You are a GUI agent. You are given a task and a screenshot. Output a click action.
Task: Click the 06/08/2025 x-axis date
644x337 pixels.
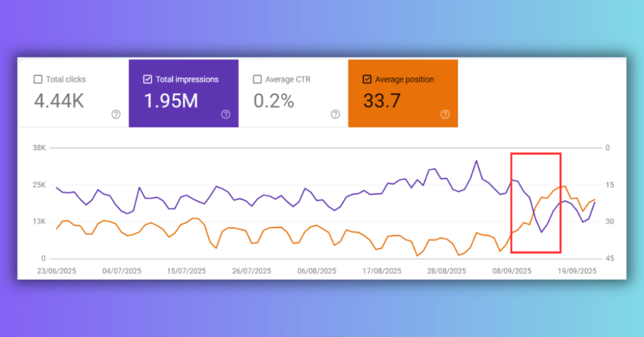click(317, 271)
